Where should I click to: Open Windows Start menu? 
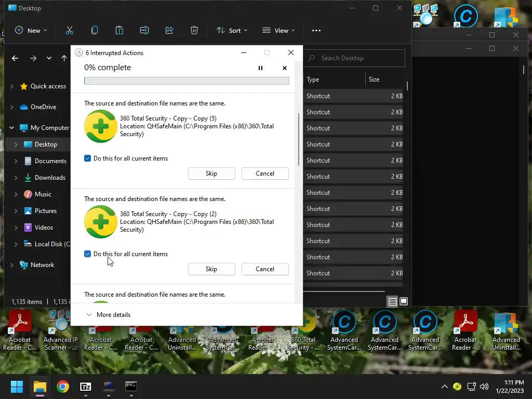[x=17, y=387]
